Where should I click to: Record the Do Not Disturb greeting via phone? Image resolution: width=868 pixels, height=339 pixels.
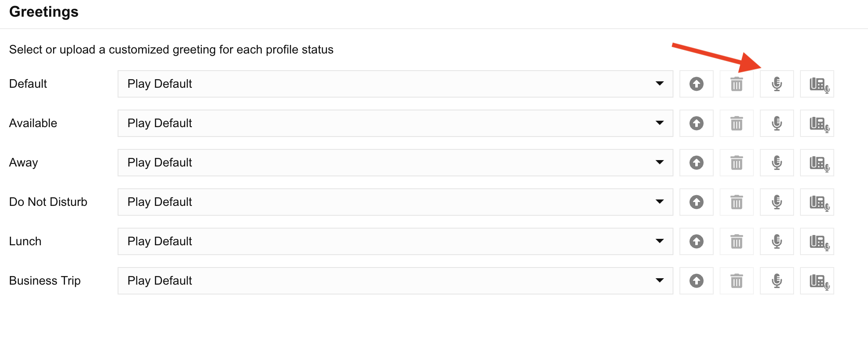click(817, 202)
